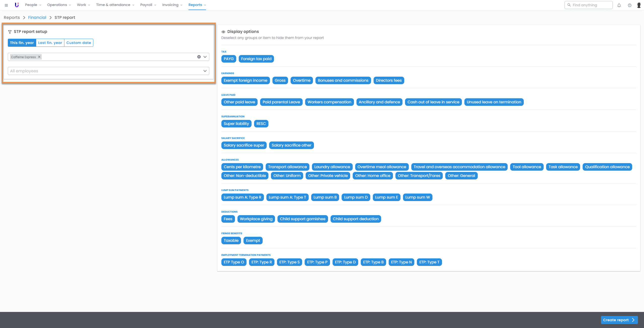This screenshot has width=644, height=328.
Task: Open the user profile avatar
Action: point(639,5)
